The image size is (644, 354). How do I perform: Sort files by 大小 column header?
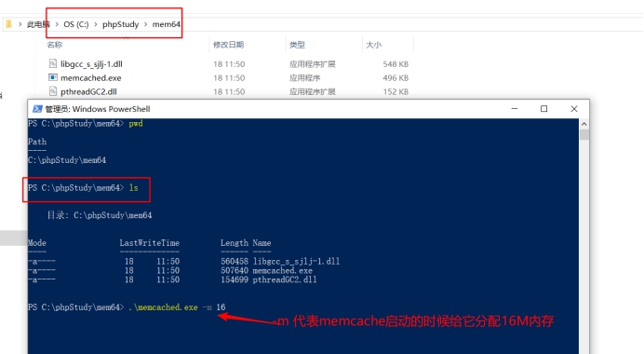pyautogui.click(x=373, y=45)
